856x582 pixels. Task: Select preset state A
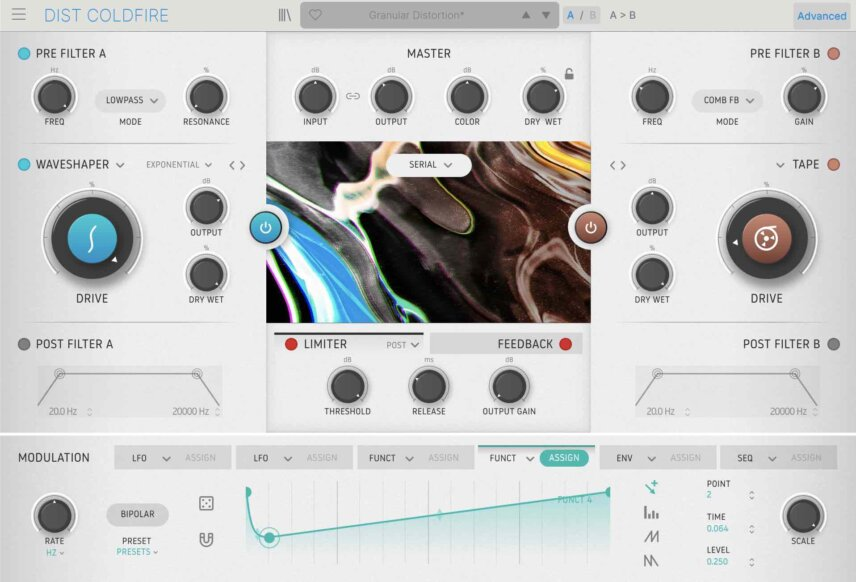pyautogui.click(x=570, y=15)
